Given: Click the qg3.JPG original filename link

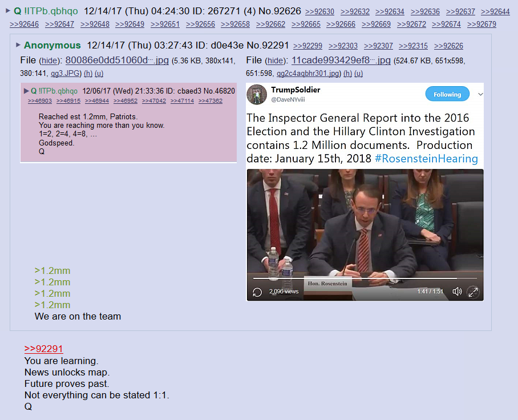Looking at the screenshot, I should coord(65,74).
